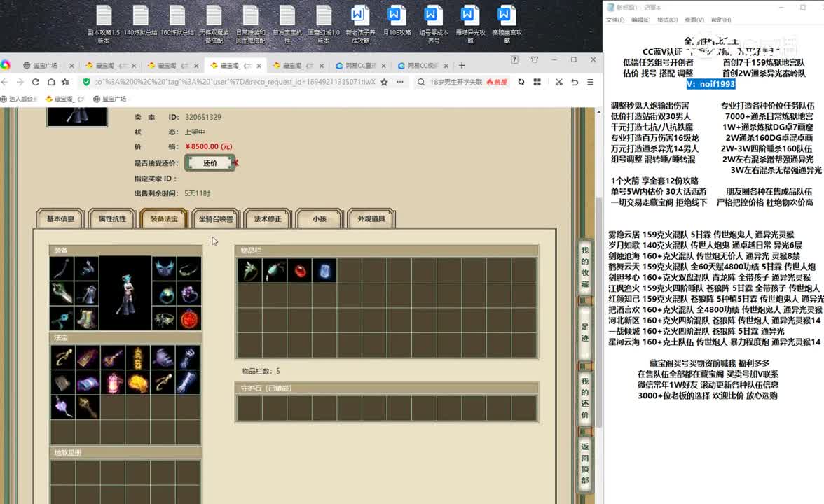
Task: Switch to the 属性抗性 tab
Action: [112, 218]
